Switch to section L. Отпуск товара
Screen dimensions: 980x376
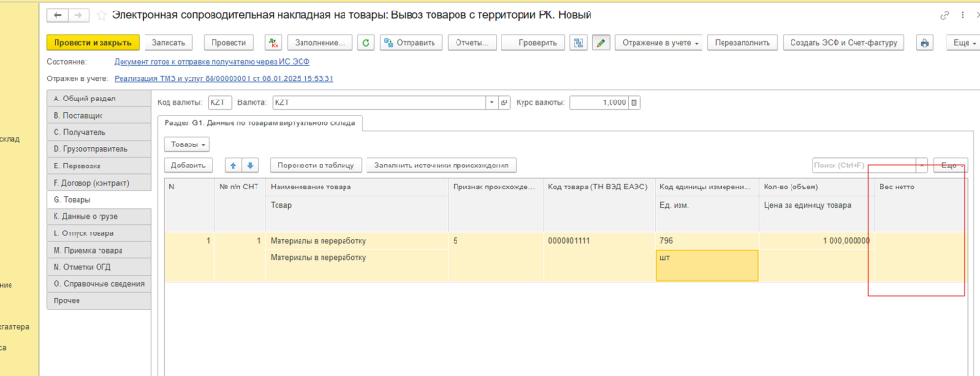click(99, 233)
